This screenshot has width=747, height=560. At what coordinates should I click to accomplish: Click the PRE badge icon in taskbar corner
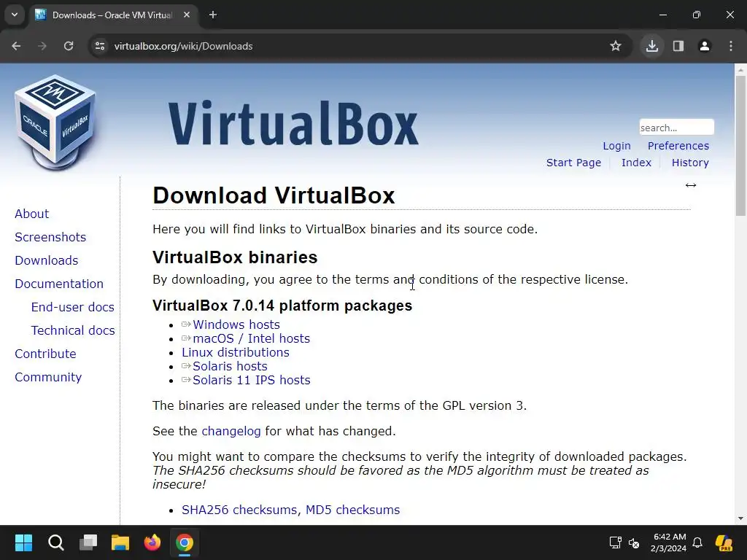click(x=724, y=542)
